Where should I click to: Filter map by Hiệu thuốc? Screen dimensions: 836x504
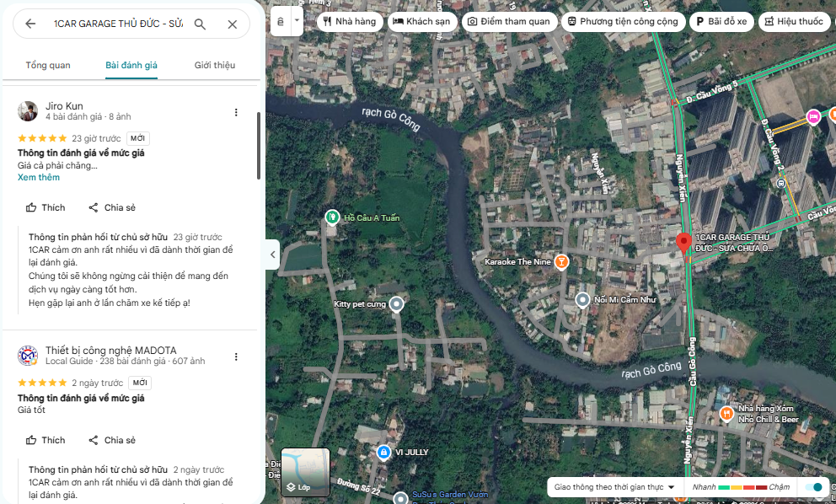click(x=794, y=21)
